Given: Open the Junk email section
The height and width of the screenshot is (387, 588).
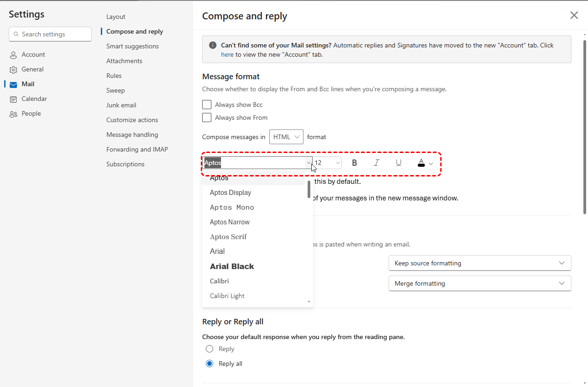Looking at the screenshot, I should pyautogui.click(x=121, y=105).
